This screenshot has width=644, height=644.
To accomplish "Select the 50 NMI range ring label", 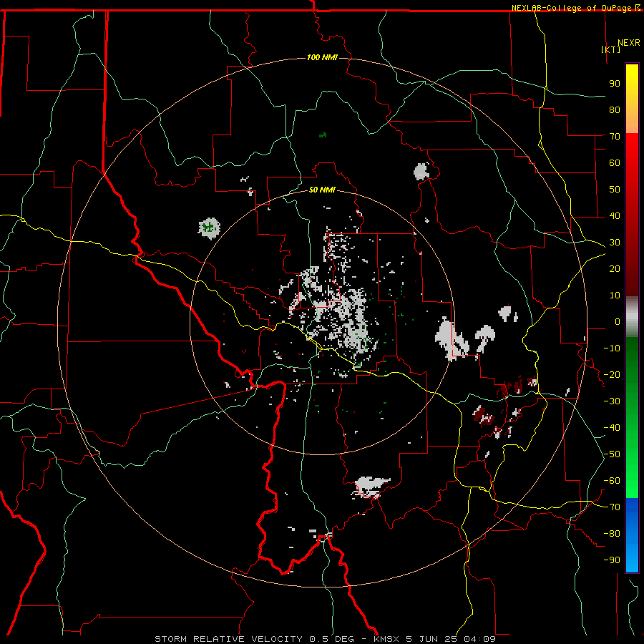I will [322, 190].
